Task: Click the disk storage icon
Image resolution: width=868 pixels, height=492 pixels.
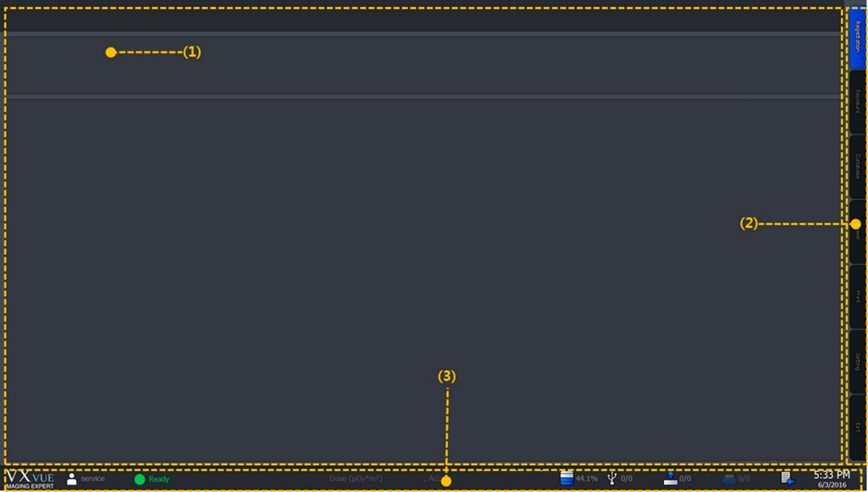Action: 566,478
